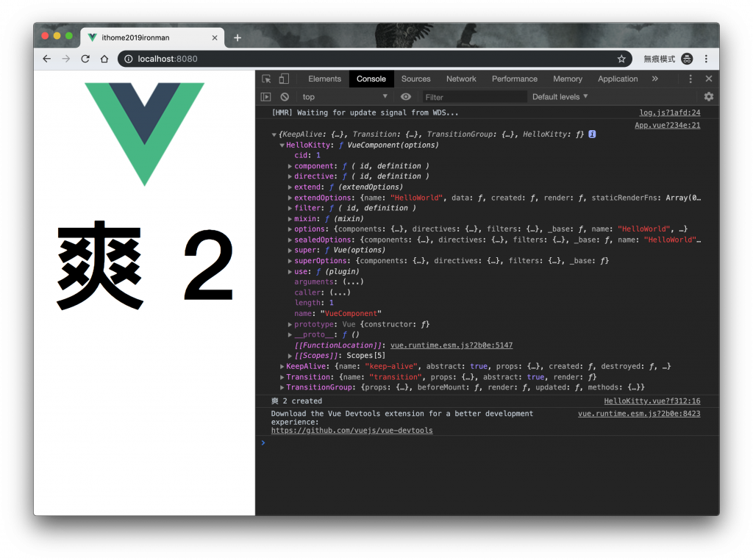Open the vue.runtime.esm.js?2b0e:5147 function location
This screenshot has width=753, height=560.
(x=452, y=345)
